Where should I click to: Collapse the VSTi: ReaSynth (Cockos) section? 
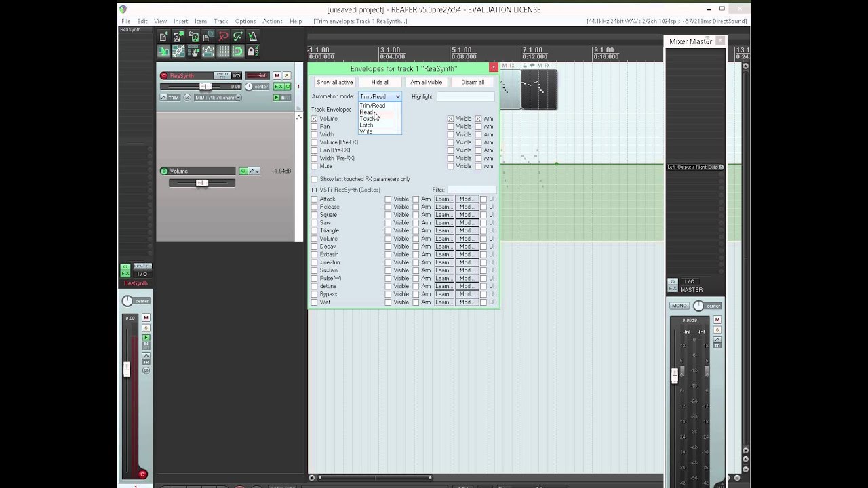tap(314, 190)
